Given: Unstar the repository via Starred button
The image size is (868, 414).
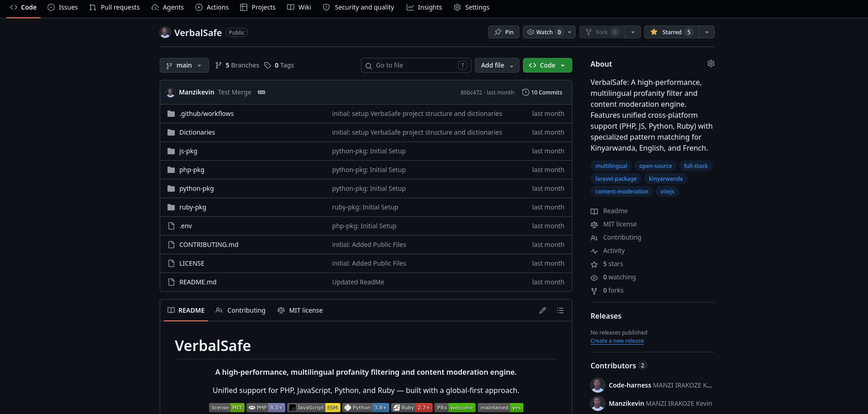Looking at the screenshot, I should (x=671, y=32).
